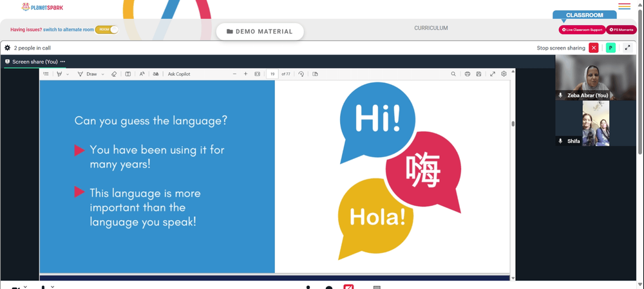Click the PDF print icon
Viewport: 644px width, 289px height.
pos(468,74)
